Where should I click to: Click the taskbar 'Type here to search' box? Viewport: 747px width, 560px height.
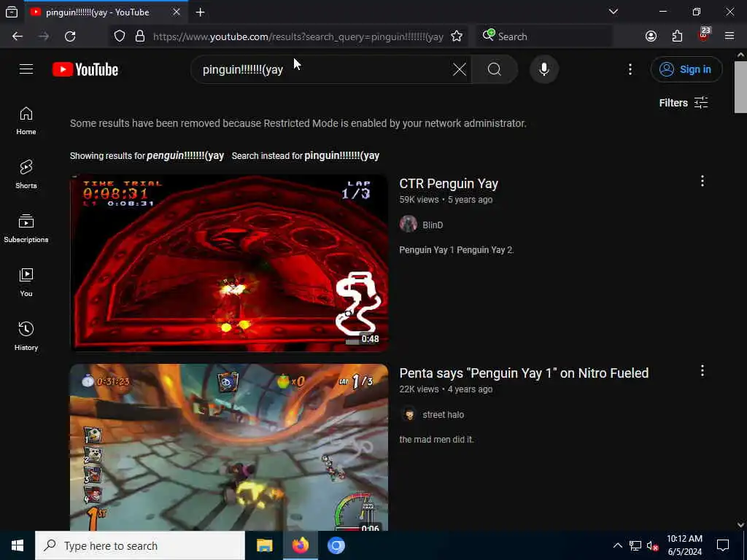pyautogui.click(x=140, y=545)
